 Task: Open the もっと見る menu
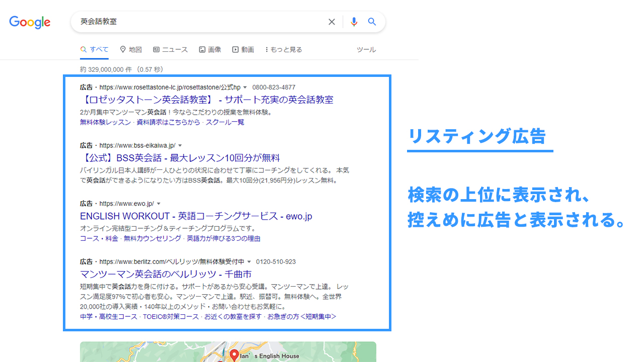[x=284, y=49]
